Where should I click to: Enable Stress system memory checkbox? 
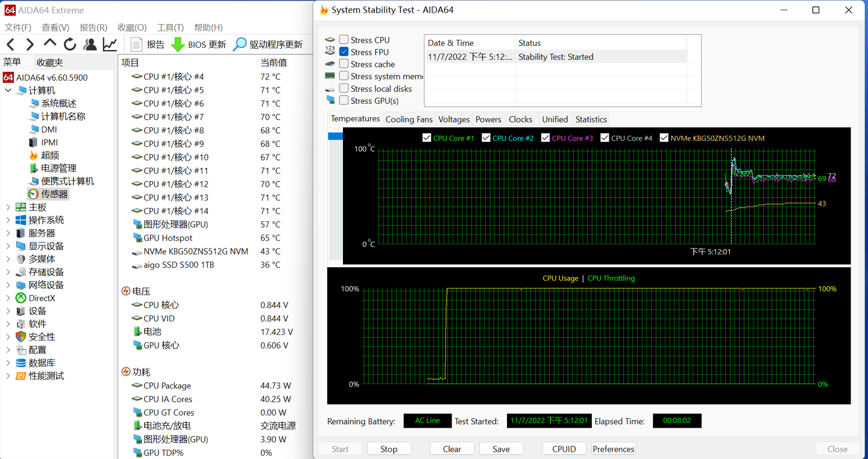pyautogui.click(x=344, y=76)
